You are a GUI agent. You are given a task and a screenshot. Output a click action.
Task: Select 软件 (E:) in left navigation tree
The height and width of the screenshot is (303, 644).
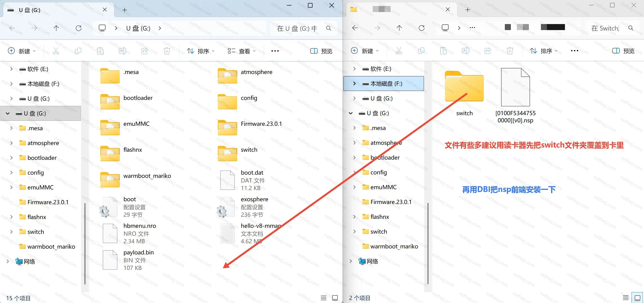click(37, 69)
